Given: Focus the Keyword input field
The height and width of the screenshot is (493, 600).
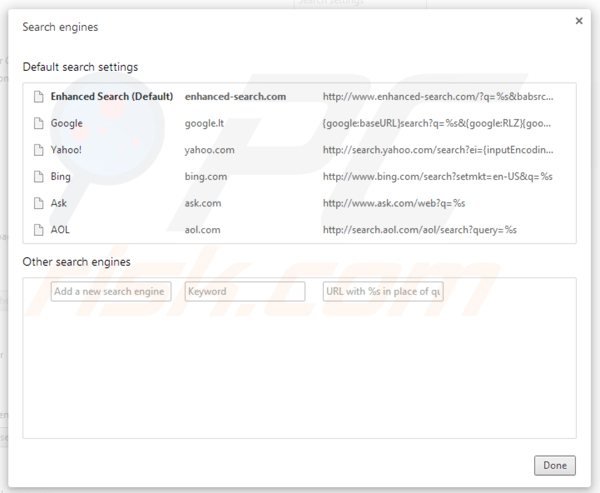Looking at the screenshot, I should point(245,292).
